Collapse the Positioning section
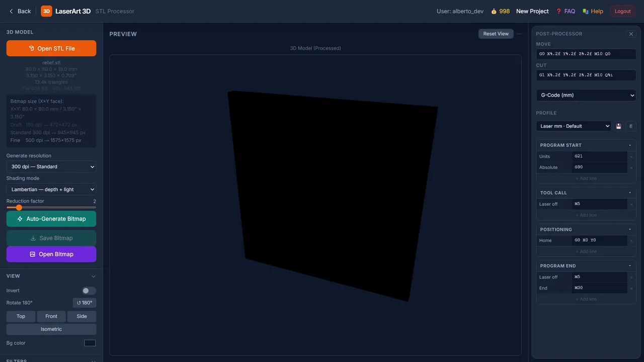Viewport: 644px width, 362px height. tap(630, 230)
